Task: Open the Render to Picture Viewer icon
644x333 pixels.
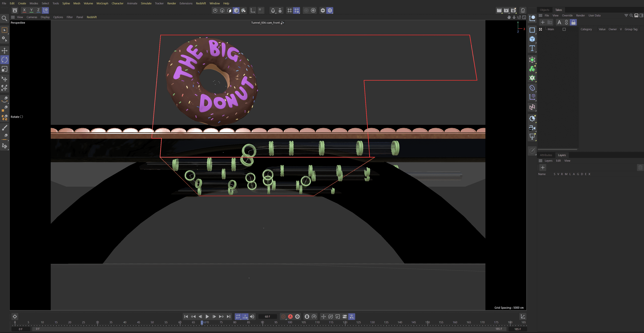Action: click(506, 10)
